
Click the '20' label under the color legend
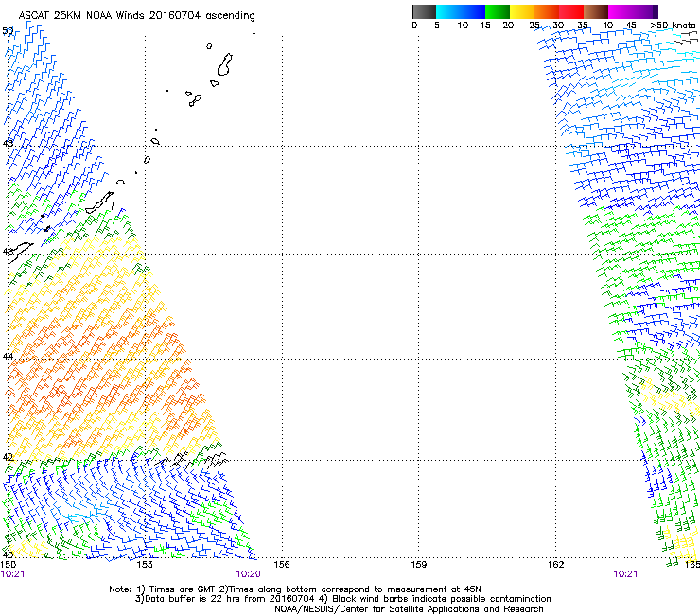tap(508, 26)
